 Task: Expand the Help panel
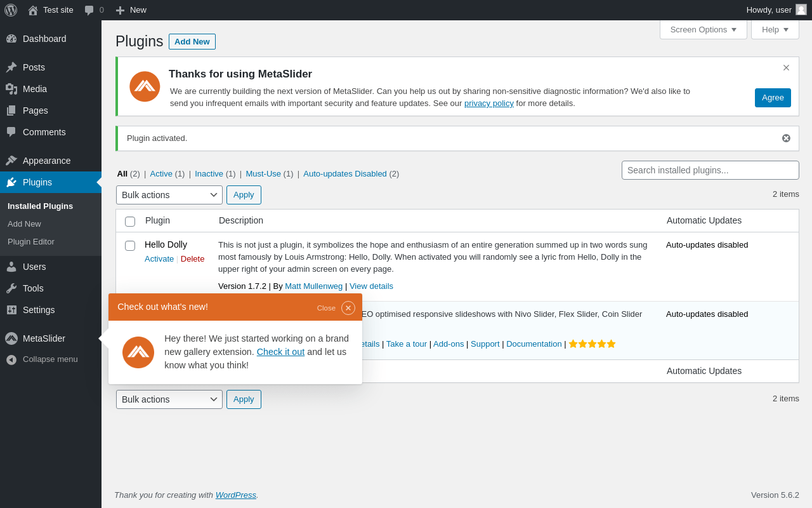pyautogui.click(x=775, y=29)
